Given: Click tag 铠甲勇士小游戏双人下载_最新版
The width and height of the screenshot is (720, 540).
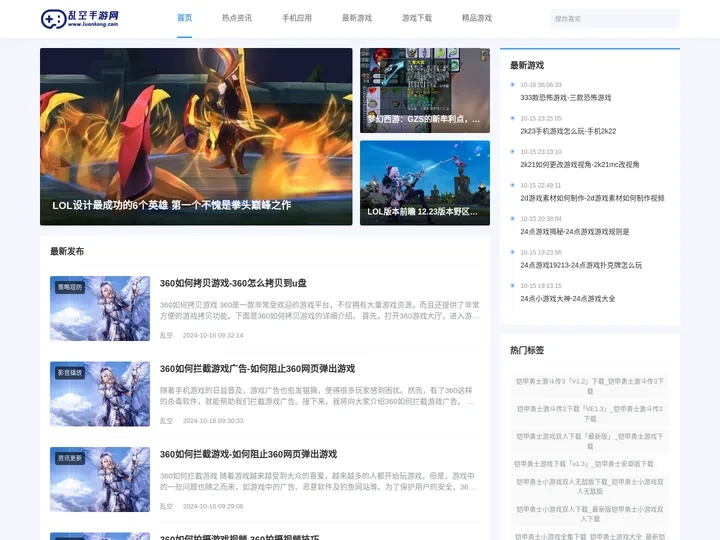Looking at the screenshot, I should [x=590, y=514].
